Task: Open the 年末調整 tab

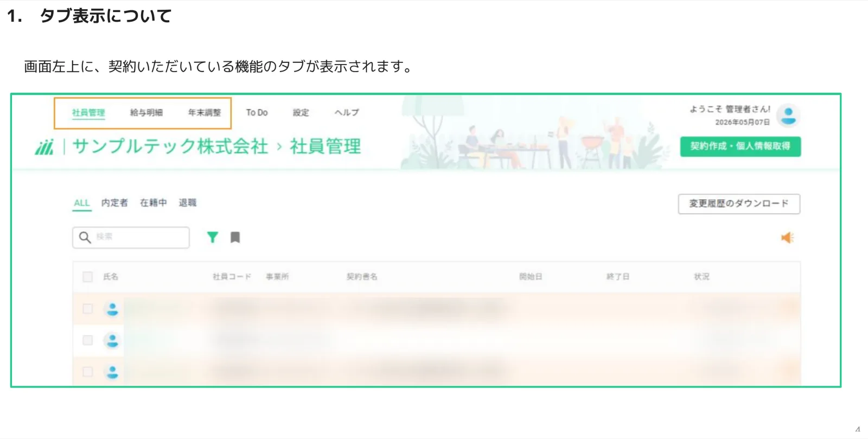Action: point(205,112)
